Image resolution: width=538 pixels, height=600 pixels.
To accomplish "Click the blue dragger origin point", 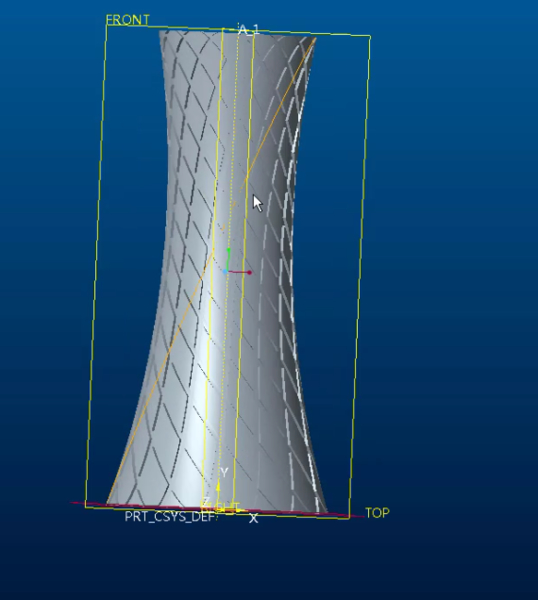I will pos(225,271).
